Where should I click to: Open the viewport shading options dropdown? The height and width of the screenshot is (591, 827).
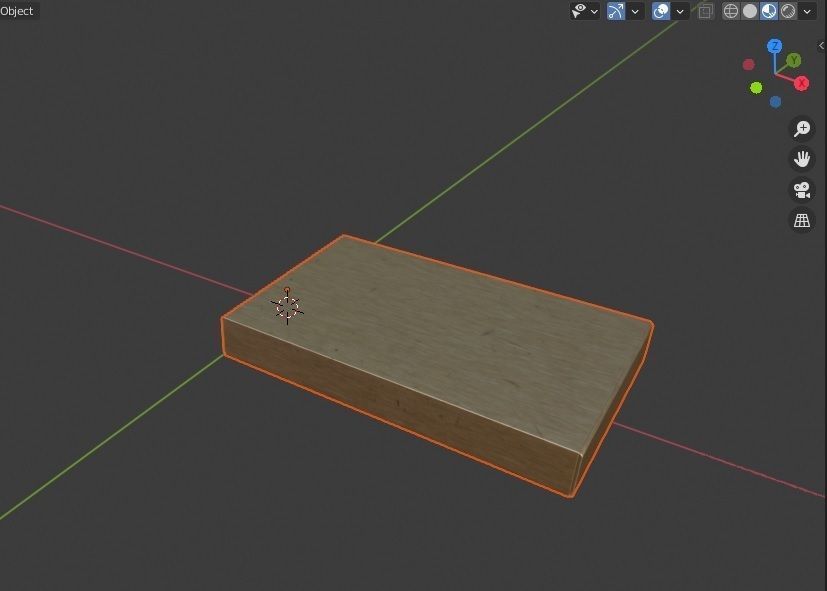tap(807, 11)
